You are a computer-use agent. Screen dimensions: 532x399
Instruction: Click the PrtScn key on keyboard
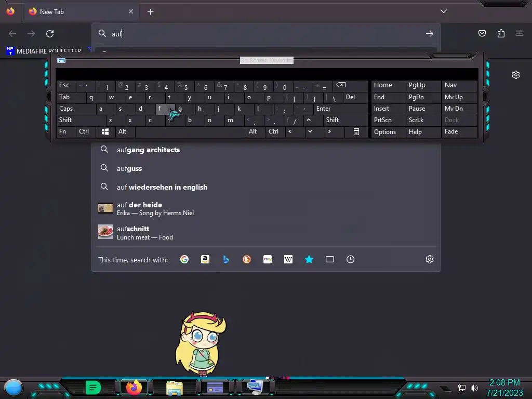[388, 120]
